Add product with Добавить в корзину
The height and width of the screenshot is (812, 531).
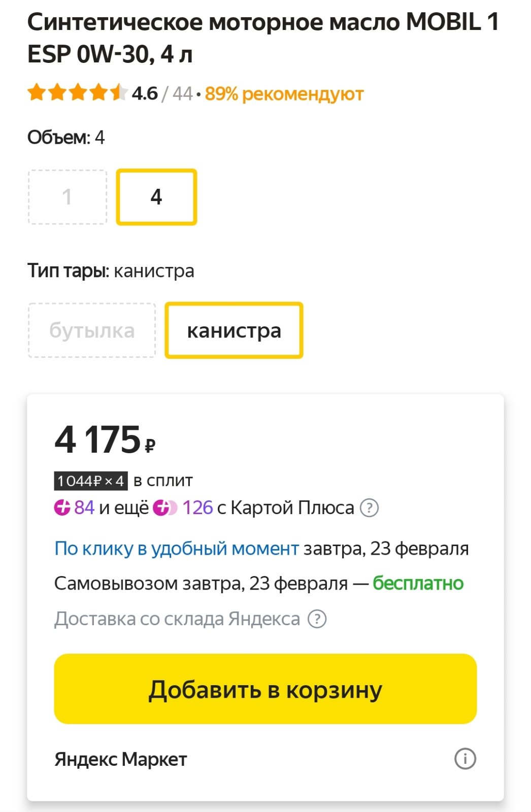(265, 689)
